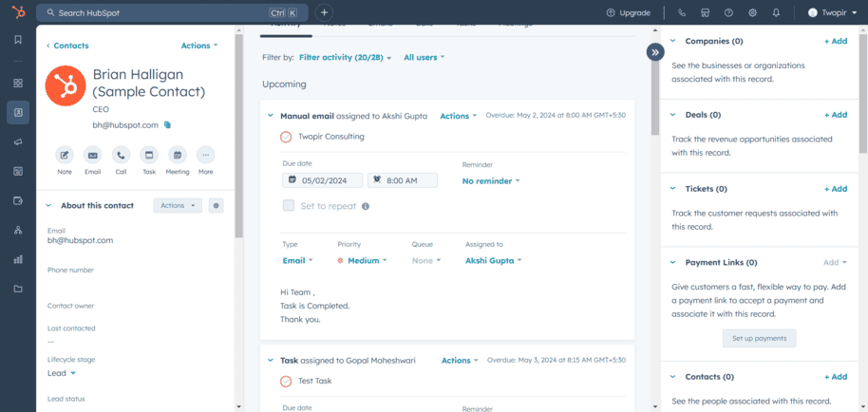Copy the bh@hubspot.com email address icon
The width and height of the screenshot is (868, 412).
pos(167,124)
